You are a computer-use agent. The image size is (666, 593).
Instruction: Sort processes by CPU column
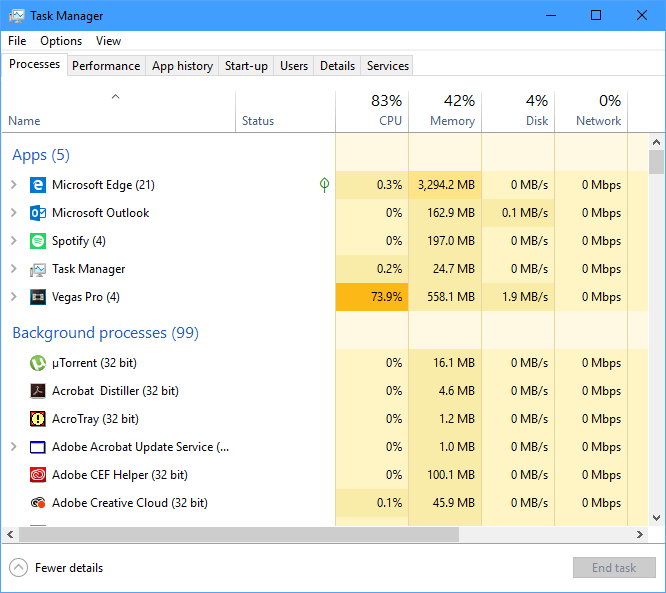pyautogui.click(x=372, y=112)
